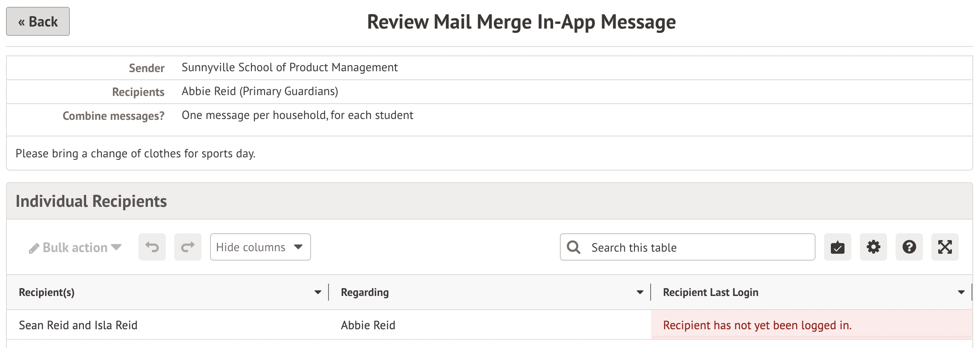
Task: Open table settings with the gear icon
Action: coord(873,247)
